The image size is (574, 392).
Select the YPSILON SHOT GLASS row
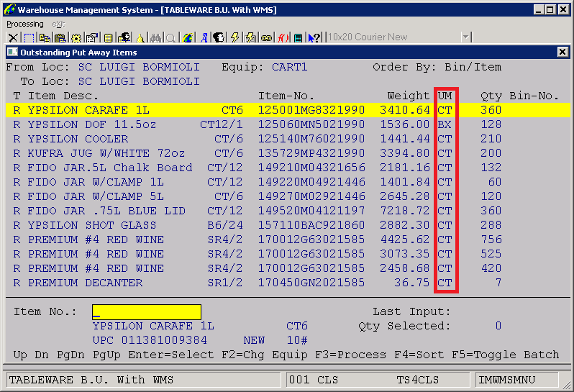(288, 225)
